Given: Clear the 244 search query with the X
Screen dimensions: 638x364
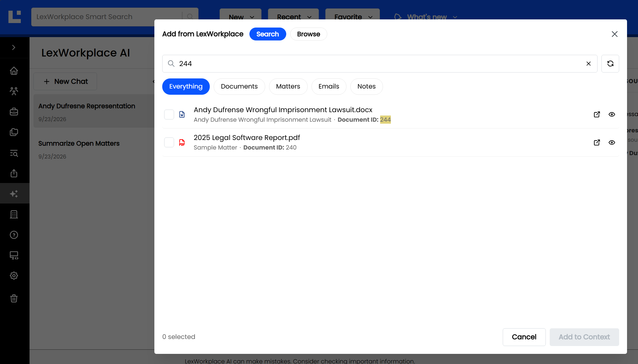Looking at the screenshot, I should pyautogui.click(x=589, y=64).
